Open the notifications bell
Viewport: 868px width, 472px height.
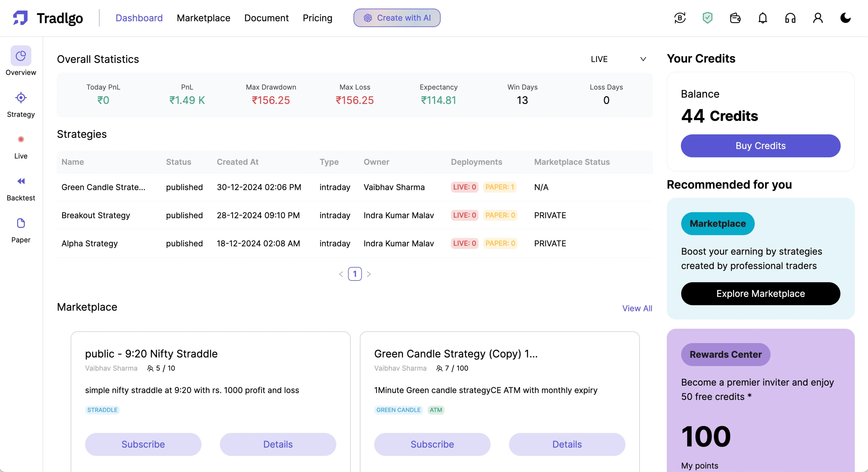tap(762, 18)
